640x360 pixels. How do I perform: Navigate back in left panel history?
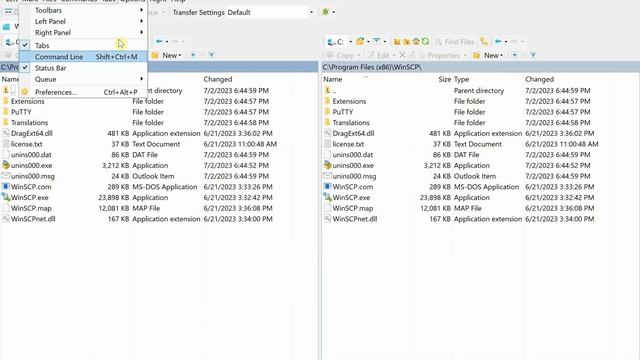159,41
